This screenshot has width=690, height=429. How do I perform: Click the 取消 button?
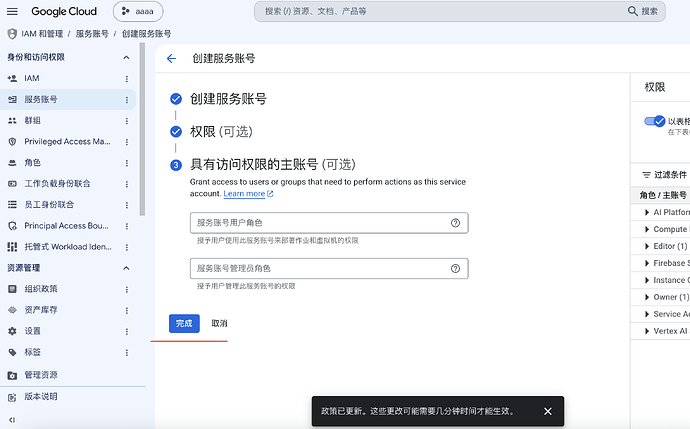[219, 323]
